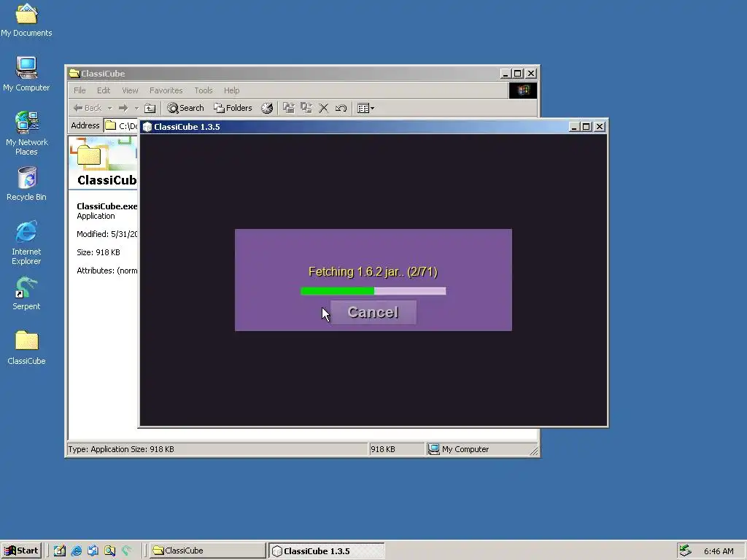The height and width of the screenshot is (560, 747).
Task: Click the Delete toolbar icon
Action: click(323, 108)
